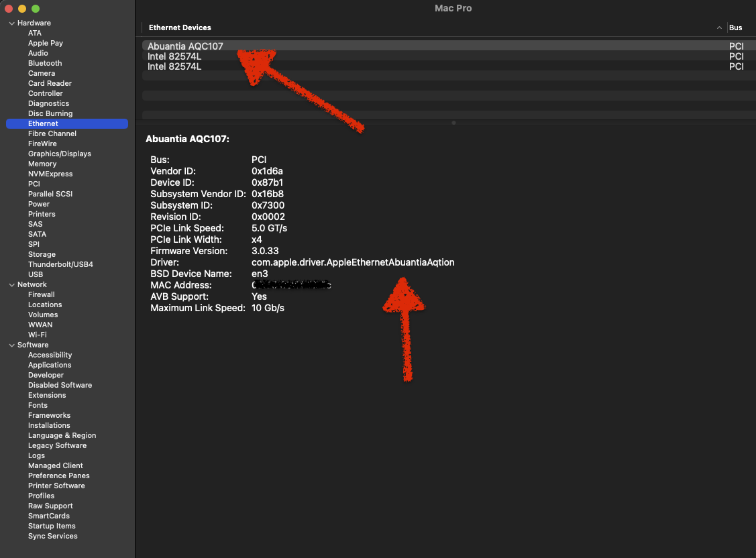
Task: Open Card Reader information
Action: click(x=50, y=83)
